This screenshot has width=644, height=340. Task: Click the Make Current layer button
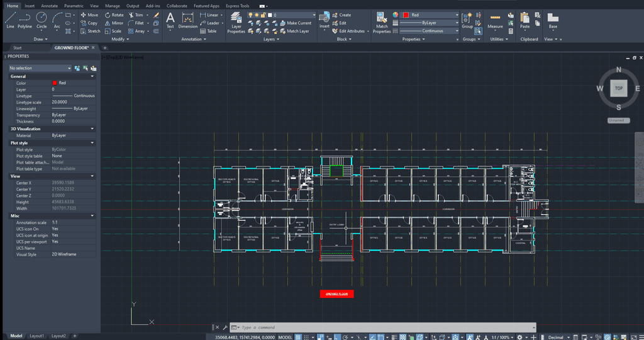[299, 23]
